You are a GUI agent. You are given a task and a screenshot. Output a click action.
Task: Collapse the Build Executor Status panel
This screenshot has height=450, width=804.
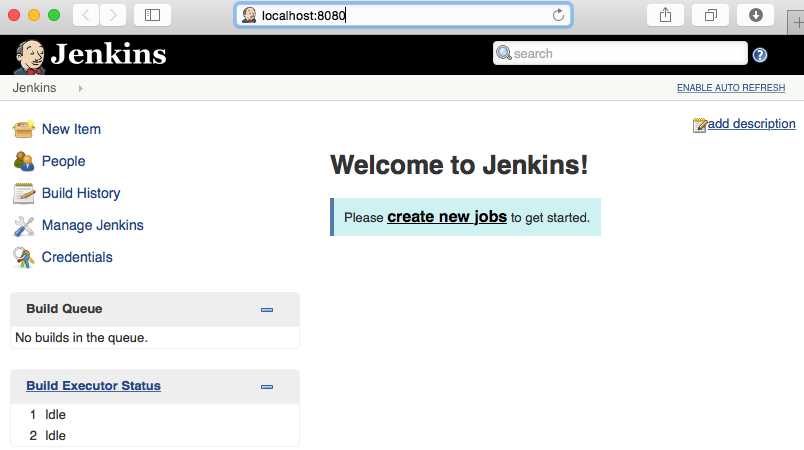(267, 386)
